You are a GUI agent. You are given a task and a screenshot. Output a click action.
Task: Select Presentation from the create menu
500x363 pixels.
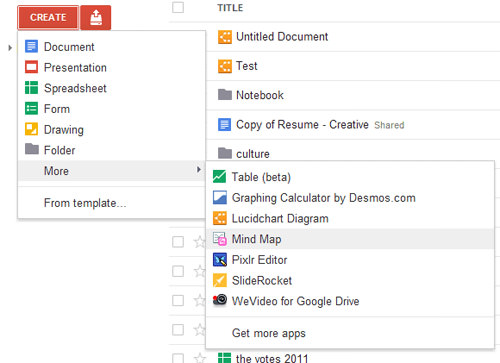tap(112, 68)
